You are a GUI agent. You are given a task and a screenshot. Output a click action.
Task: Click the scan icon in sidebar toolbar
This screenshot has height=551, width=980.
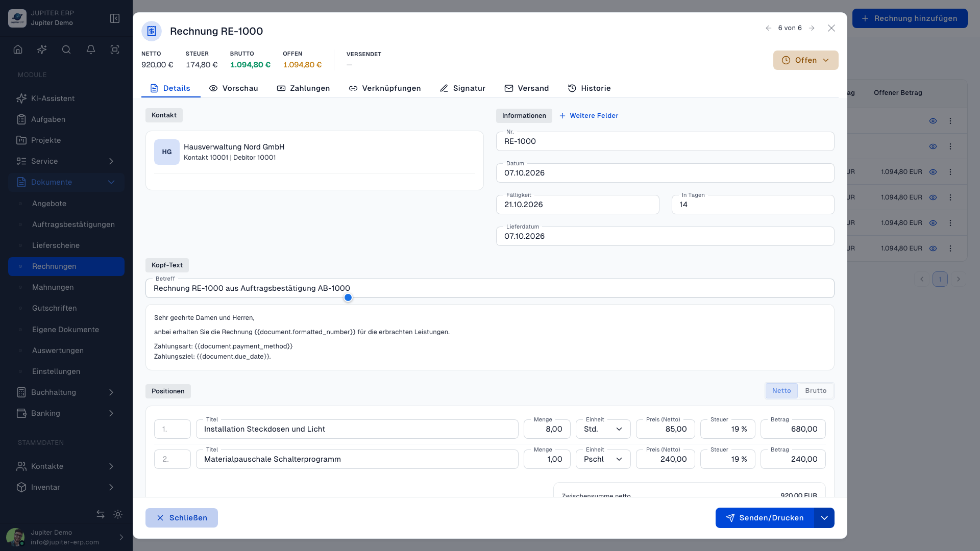(115, 49)
